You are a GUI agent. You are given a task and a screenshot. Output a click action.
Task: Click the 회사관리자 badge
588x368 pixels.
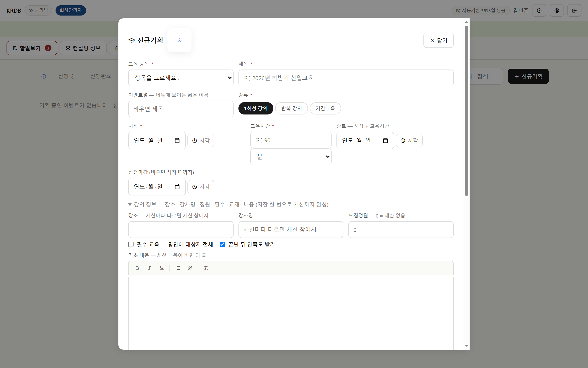click(71, 10)
